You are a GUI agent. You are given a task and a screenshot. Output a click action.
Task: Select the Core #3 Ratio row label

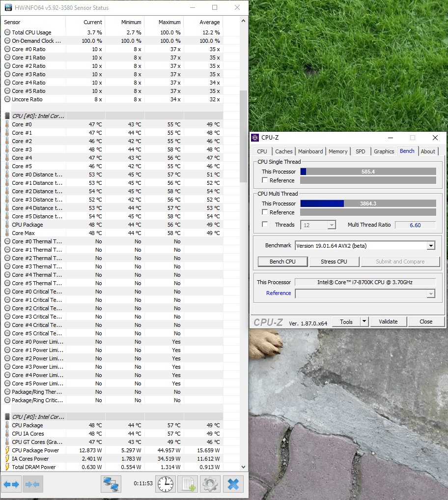pos(28,74)
